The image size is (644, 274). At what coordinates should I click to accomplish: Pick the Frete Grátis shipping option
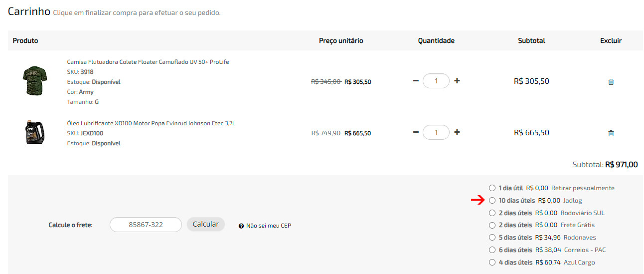(492, 225)
